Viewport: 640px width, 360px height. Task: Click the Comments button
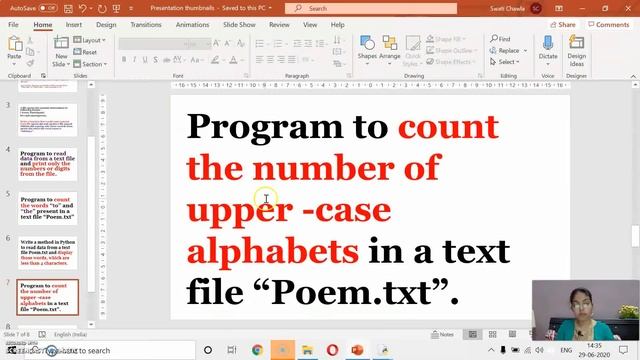pos(609,25)
